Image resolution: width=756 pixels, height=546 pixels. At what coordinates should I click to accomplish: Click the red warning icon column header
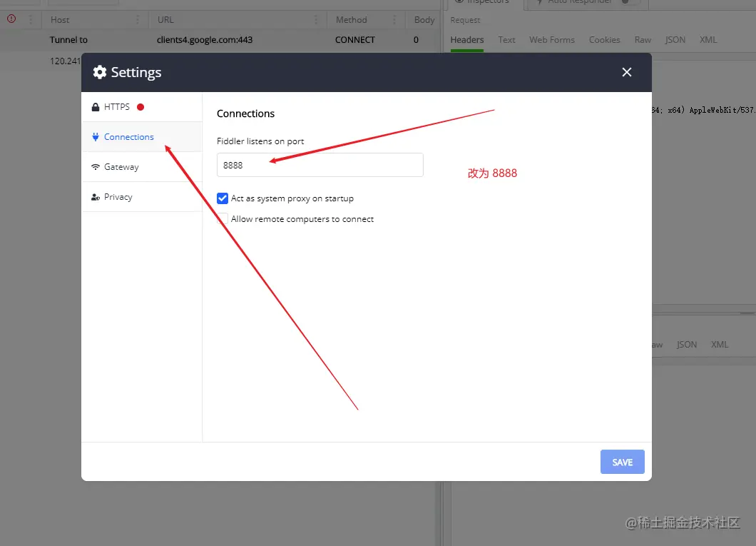pyautogui.click(x=11, y=19)
